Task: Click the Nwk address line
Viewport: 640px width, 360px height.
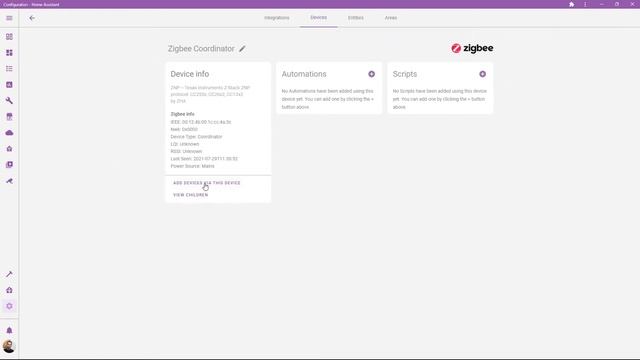Action: point(184,129)
